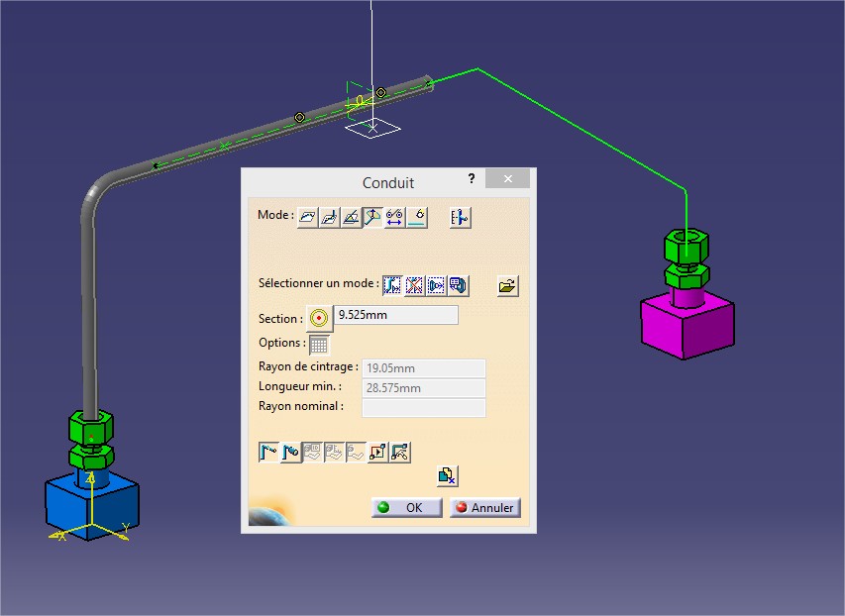This screenshot has width=845, height=616.
Task: Click the white compass square on the tube
Action: [x=372, y=129]
